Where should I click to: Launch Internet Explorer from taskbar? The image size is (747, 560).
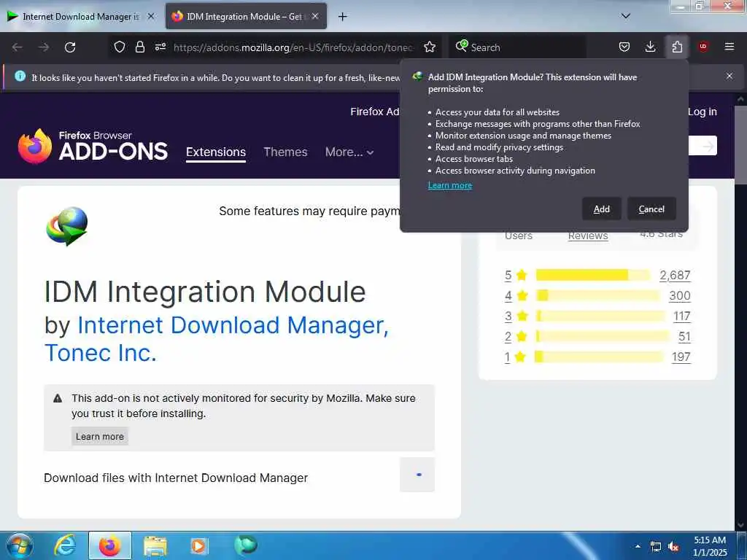tap(65, 545)
